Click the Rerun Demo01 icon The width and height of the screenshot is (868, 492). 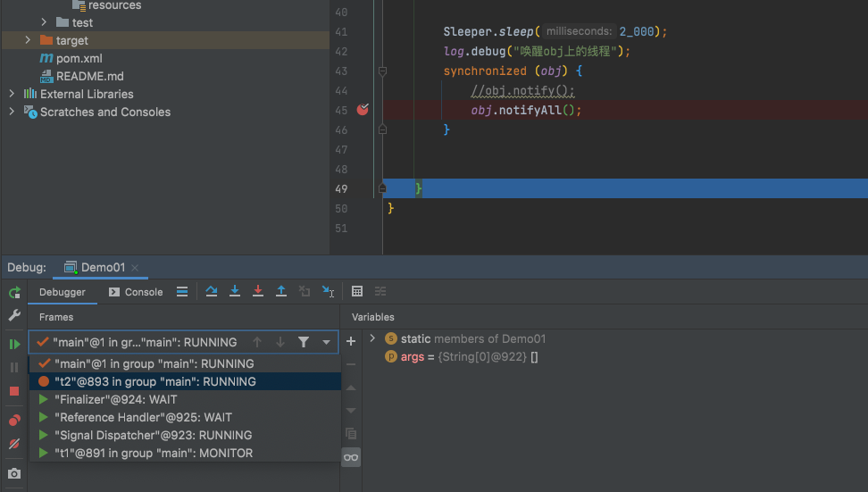(x=14, y=293)
